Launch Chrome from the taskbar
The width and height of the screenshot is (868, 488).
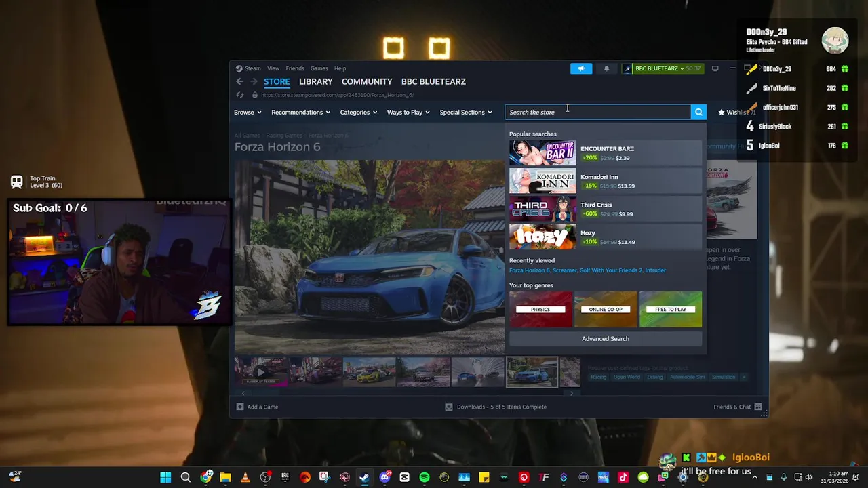click(205, 477)
